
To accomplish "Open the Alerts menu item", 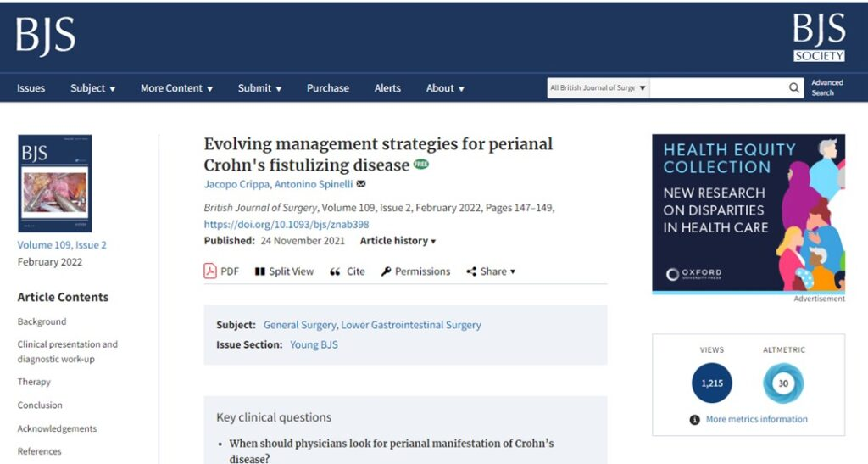I will click(x=387, y=88).
